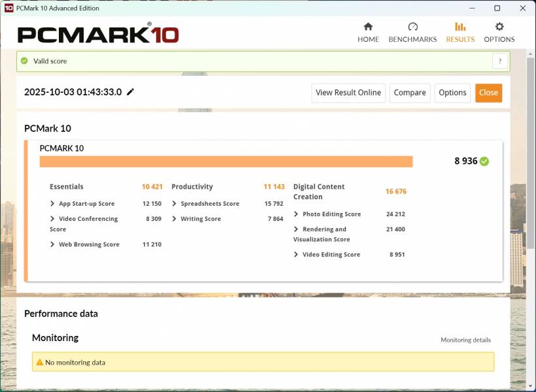Click the vertical scrollbar on right edge
The width and height of the screenshot is (536, 392).
click(531, 163)
